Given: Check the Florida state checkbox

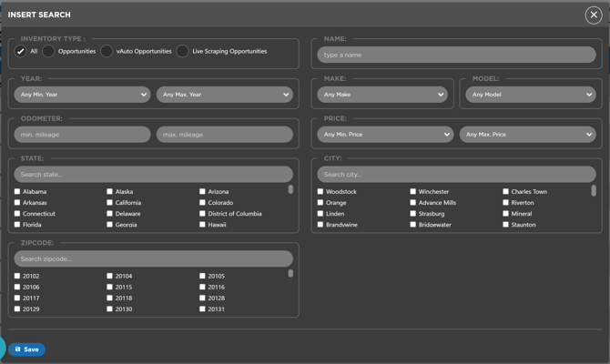Looking at the screenshot, I should (17, 225).
